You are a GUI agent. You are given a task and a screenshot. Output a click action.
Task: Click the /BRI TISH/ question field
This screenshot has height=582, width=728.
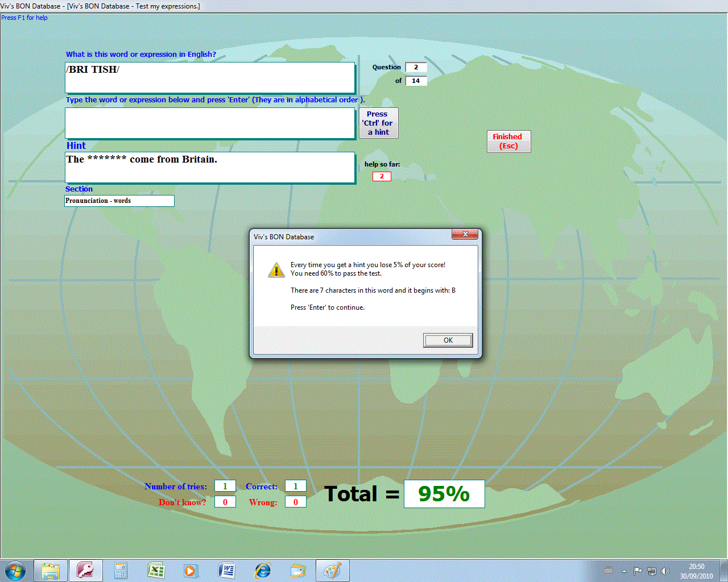pyautogui.click(x=210, y=77)
